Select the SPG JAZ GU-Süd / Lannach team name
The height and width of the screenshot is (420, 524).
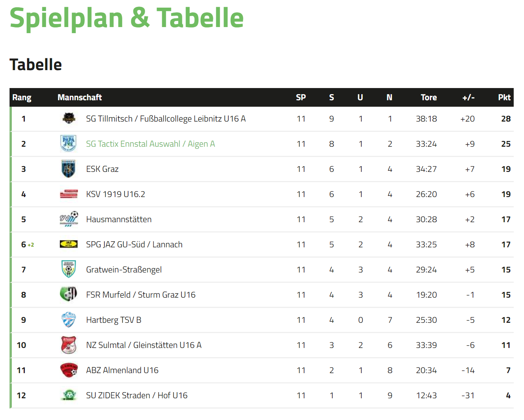pyautogui.click(x=134, y=244)
